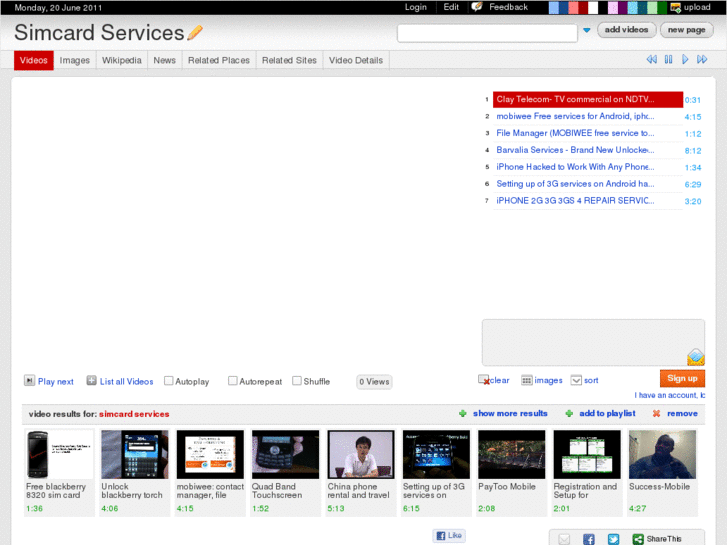Click the rewind playback icon
The image size is (727, 545).
click(652, 60)
